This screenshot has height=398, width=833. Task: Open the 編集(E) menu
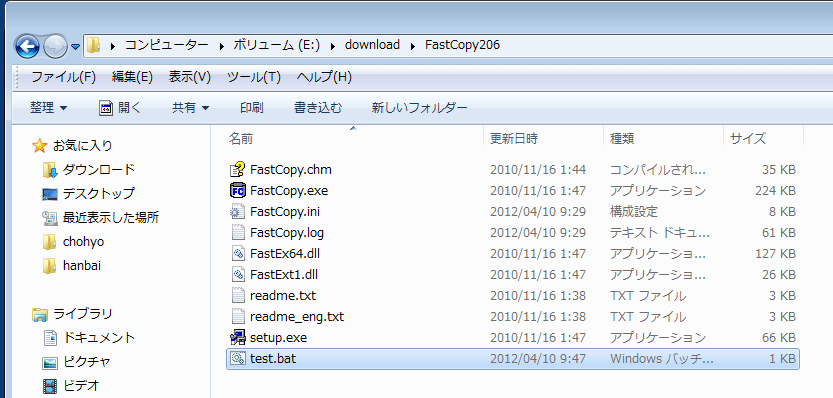(x=132, y=77)
